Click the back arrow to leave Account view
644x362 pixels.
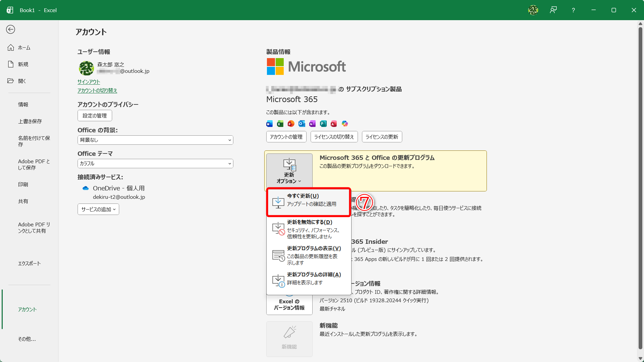click(10, 29)
